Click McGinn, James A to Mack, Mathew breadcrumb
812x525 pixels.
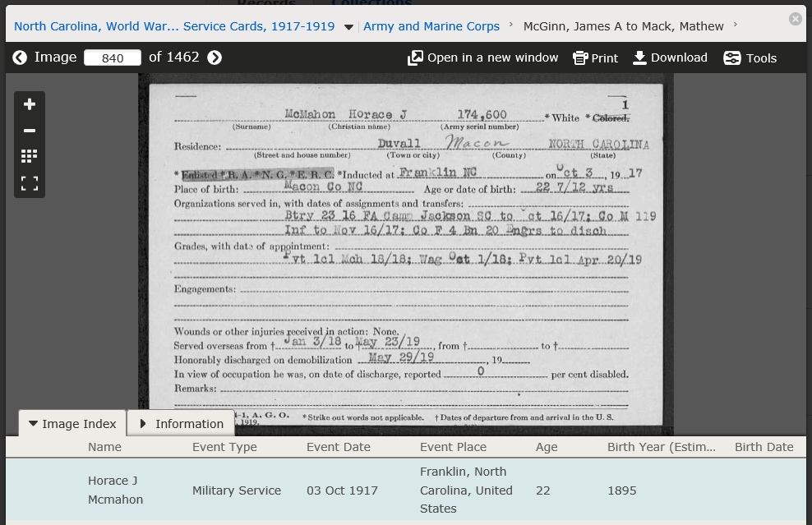coord(623,26)
